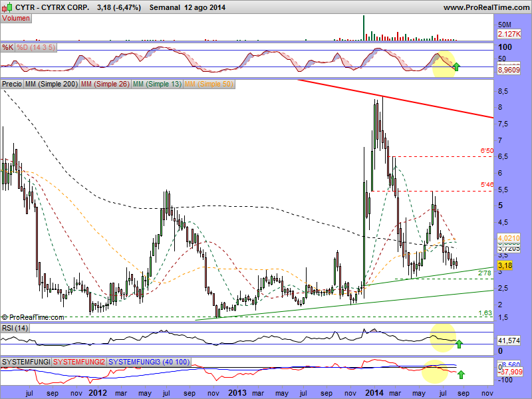This screenshot has height=399, width=532.
Task: Select the 2013 year on time axis
Action: (237, 393)
